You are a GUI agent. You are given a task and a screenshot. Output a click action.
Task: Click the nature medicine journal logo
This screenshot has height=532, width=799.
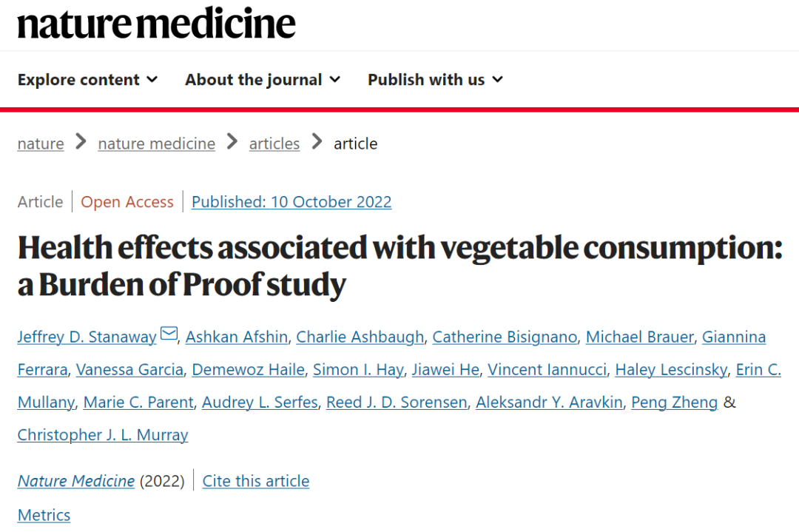[156, 24]
